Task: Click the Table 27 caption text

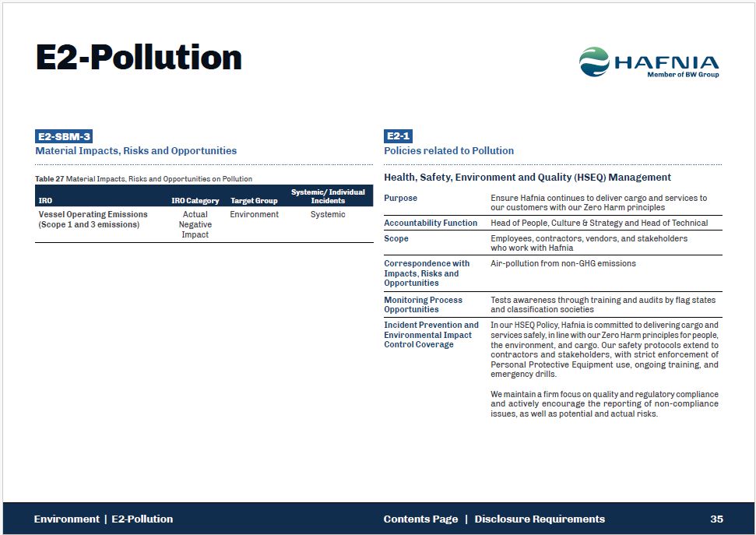Action: pos(143,179)
